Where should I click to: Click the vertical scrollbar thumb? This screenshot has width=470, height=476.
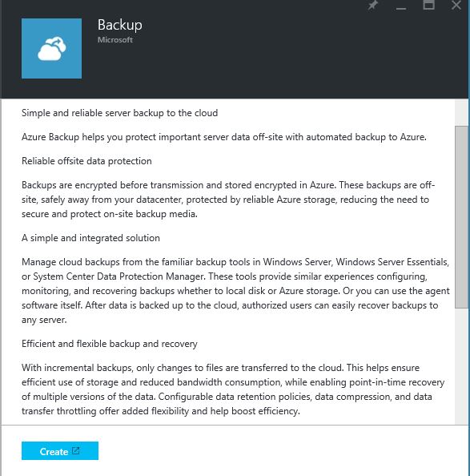tap(461, 216)
